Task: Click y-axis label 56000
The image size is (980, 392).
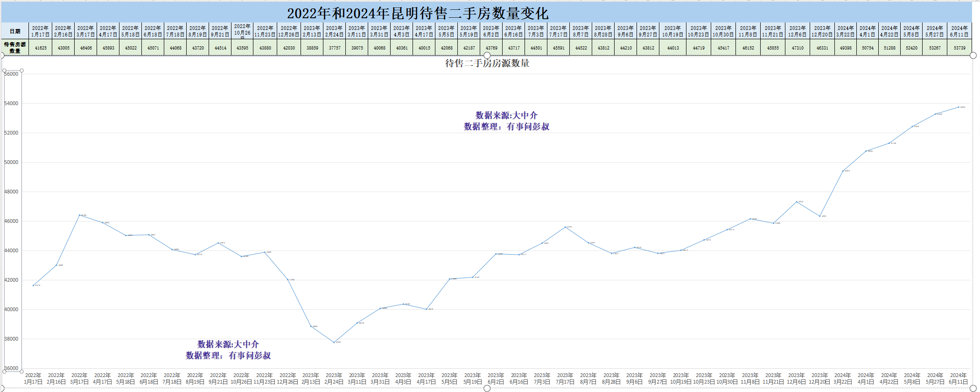Action: click(11, 74)
